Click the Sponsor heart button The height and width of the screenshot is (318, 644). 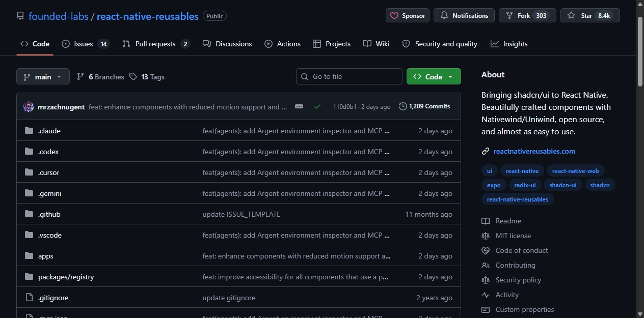(408, 16)
